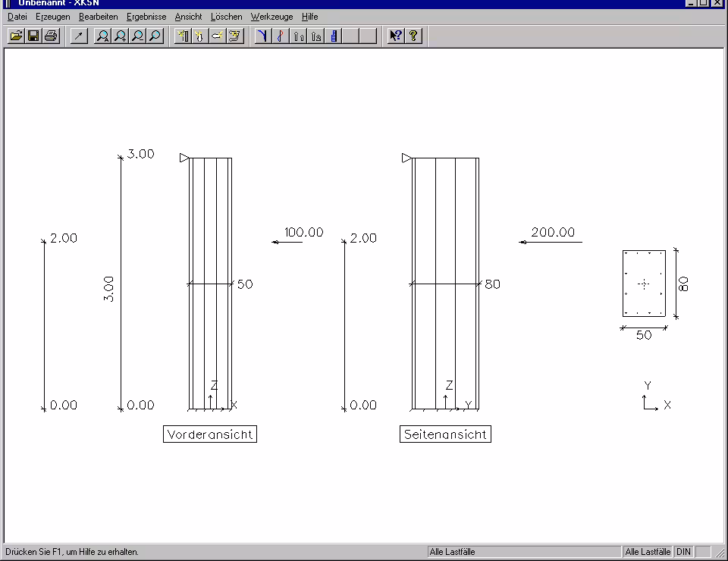
Task: Click the first magnifier zoom icon
Action: tap(102, 36)
